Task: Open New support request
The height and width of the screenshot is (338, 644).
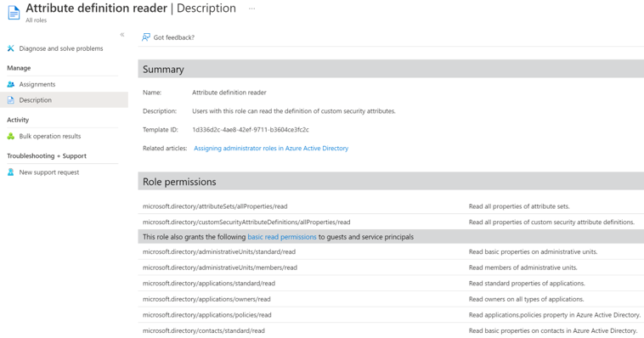Action: (49, 172)
